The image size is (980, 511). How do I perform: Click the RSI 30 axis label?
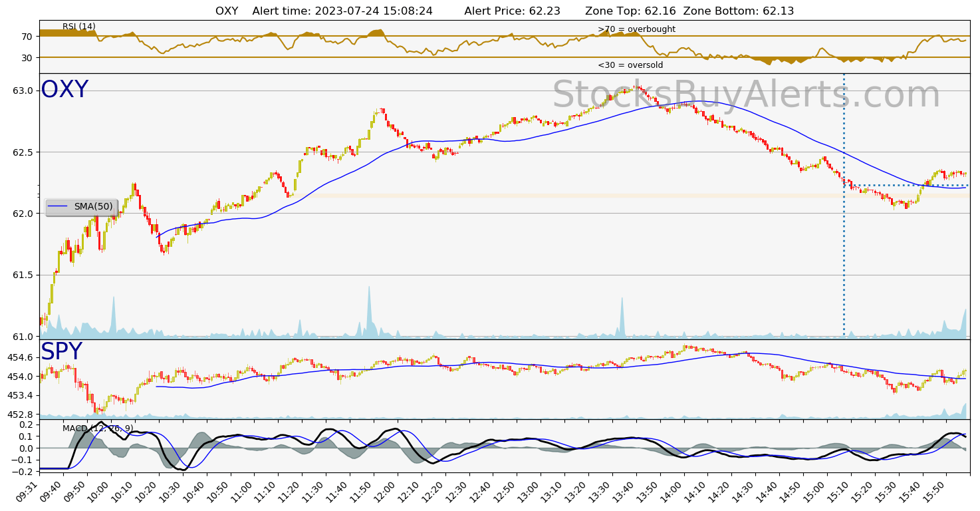27,58
